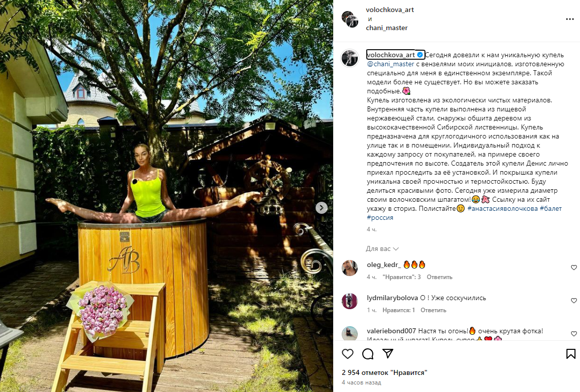Screen dimensions: 580x392
Task: Open oleg_kedr_ profile avatar
Action: click(x=350, y=268)
